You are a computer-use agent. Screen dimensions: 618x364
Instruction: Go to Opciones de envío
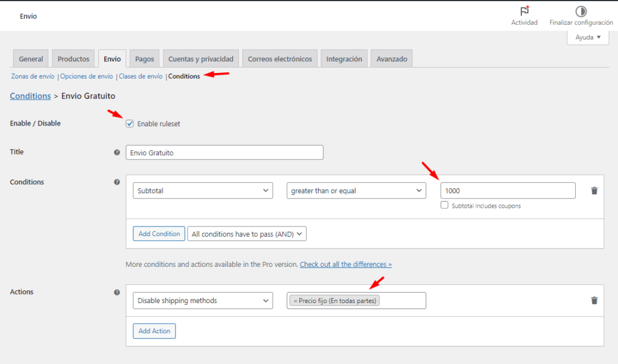(x=86, y=76)
